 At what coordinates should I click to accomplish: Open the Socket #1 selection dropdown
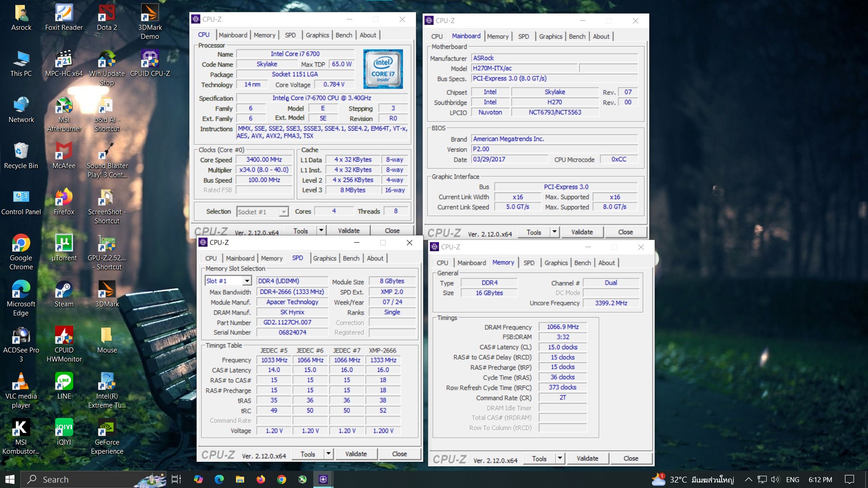(263, 211)
